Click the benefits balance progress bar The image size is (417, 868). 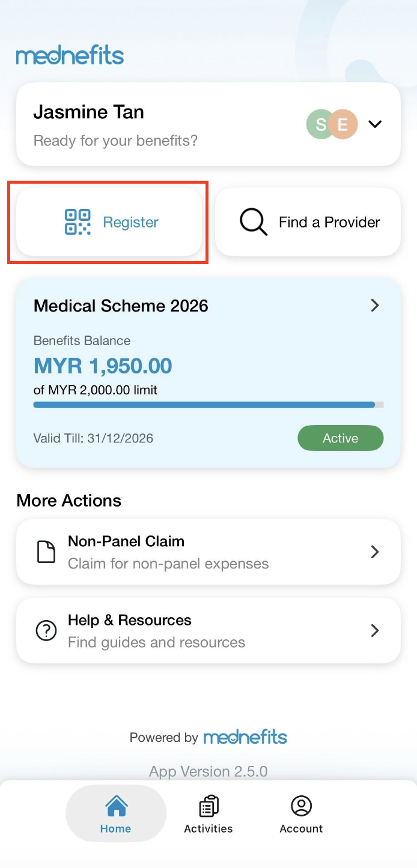coord(208,405)
